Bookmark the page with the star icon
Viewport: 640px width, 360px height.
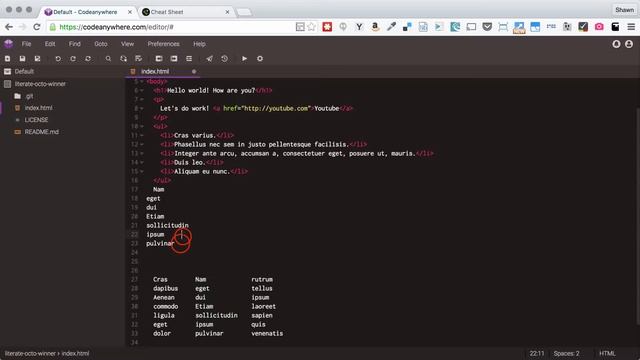[x=312, y=27]
